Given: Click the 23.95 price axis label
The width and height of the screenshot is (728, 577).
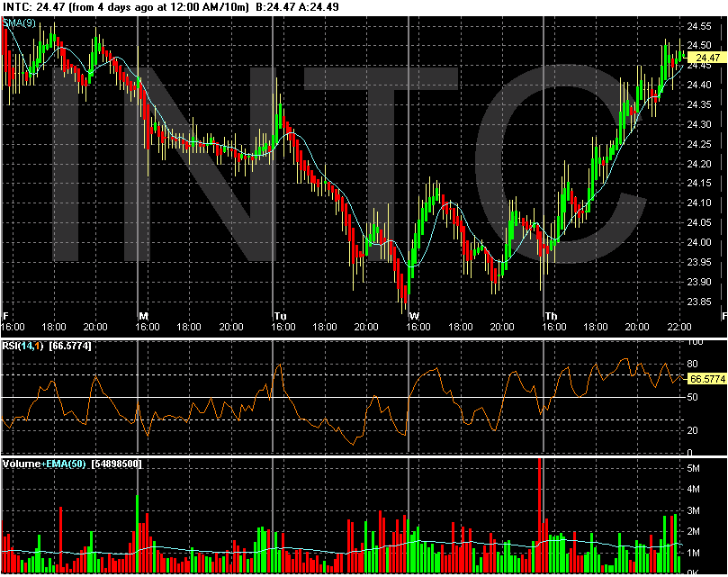Looking at the screenshot, I should 698,262.
